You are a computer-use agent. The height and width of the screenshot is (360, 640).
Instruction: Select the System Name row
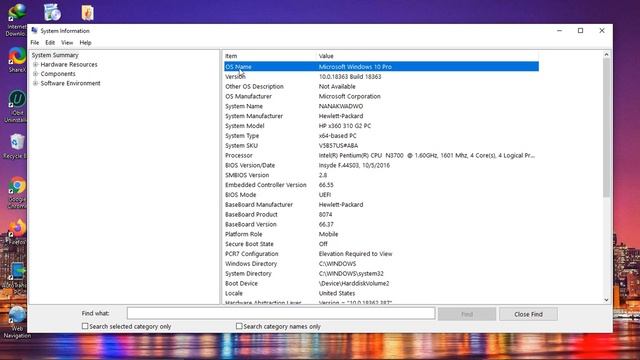pos(381,106)
